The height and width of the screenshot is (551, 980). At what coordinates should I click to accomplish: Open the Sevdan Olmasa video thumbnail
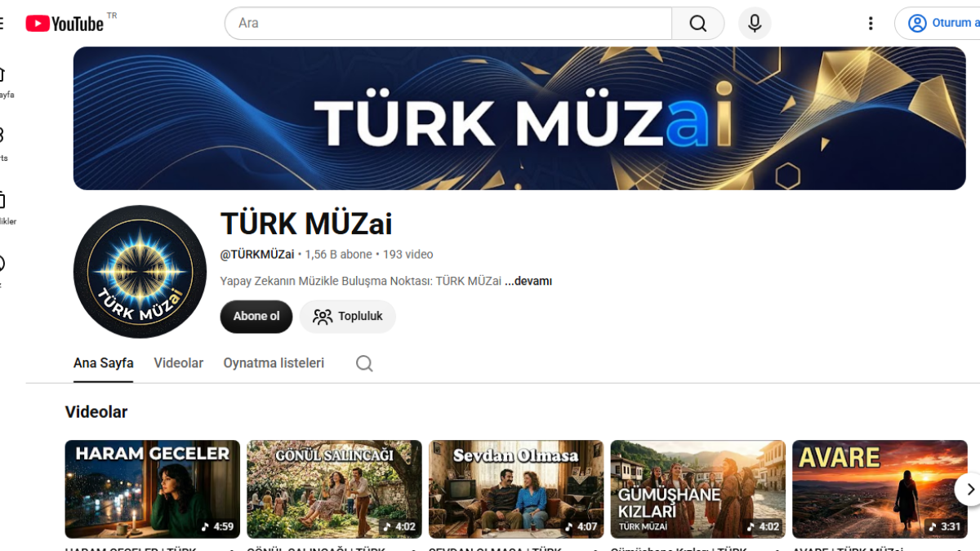[516, 489]
